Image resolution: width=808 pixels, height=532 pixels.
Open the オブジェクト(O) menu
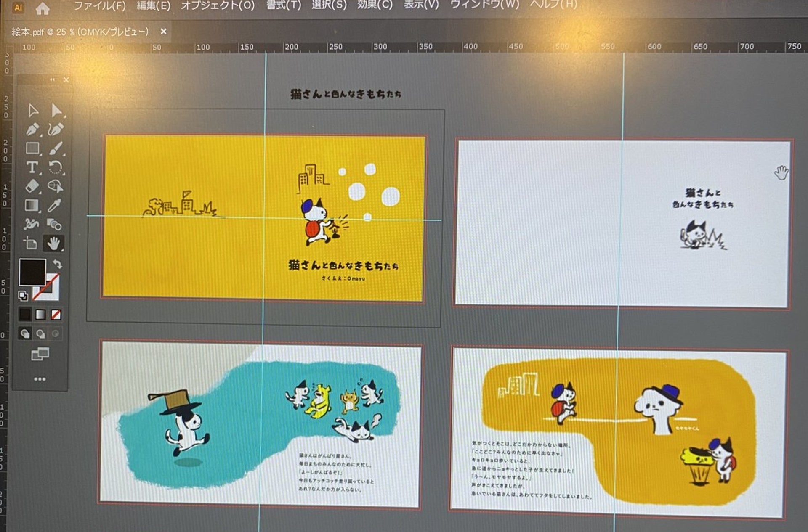point(218,5)
